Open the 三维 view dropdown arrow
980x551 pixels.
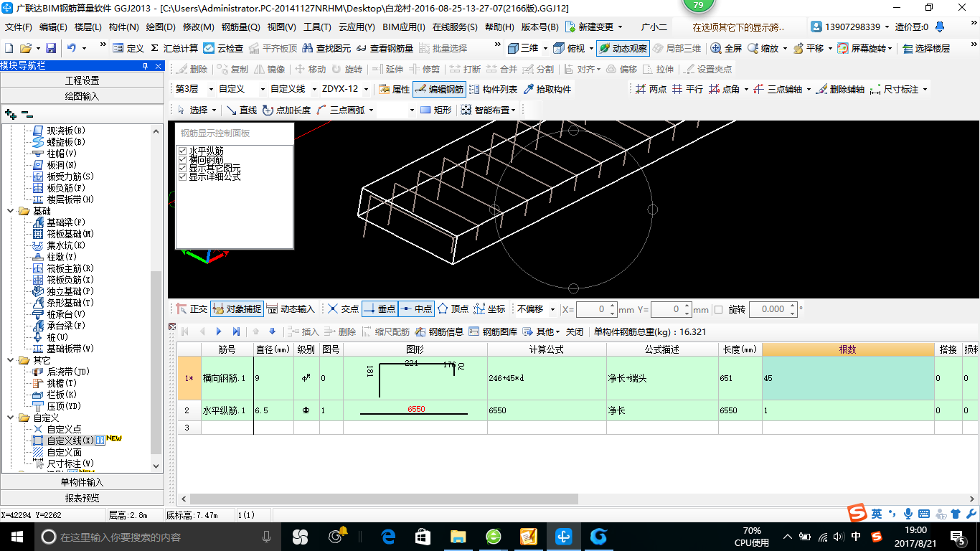(545, 49)
